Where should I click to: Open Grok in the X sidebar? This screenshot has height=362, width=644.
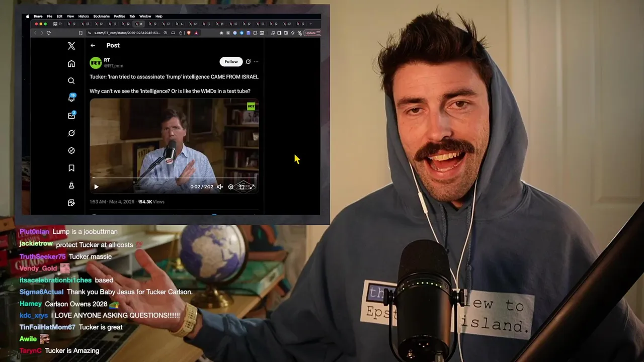click(x=71, y=133)
